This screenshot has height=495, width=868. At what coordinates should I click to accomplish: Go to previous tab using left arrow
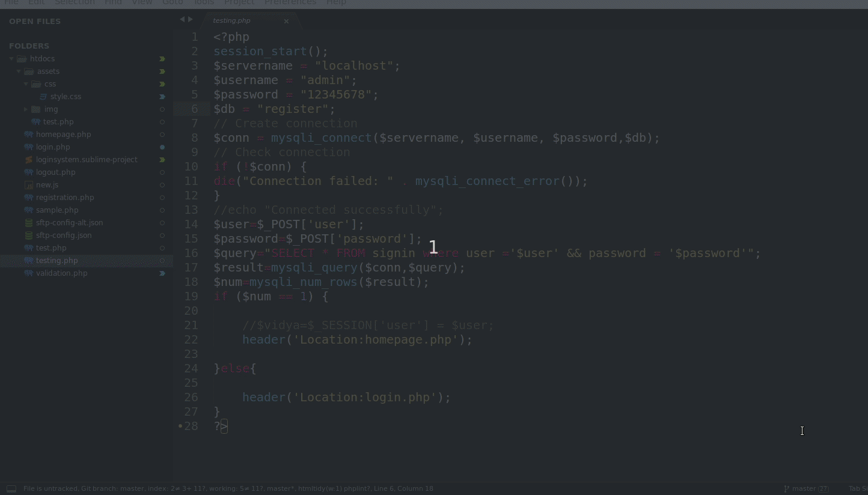[x=182, y=20]
